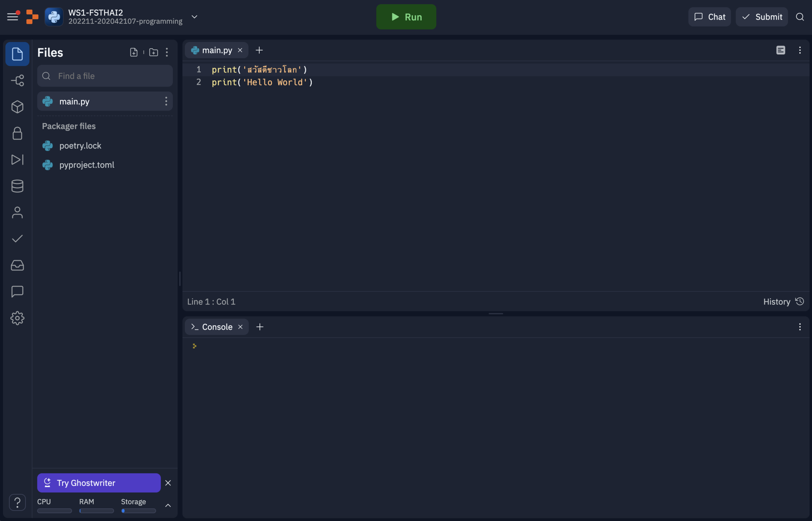The height and width of the screenshot is (521, 812).
Task: Expand the project name dropdown chevron
Action: (195, 17)
